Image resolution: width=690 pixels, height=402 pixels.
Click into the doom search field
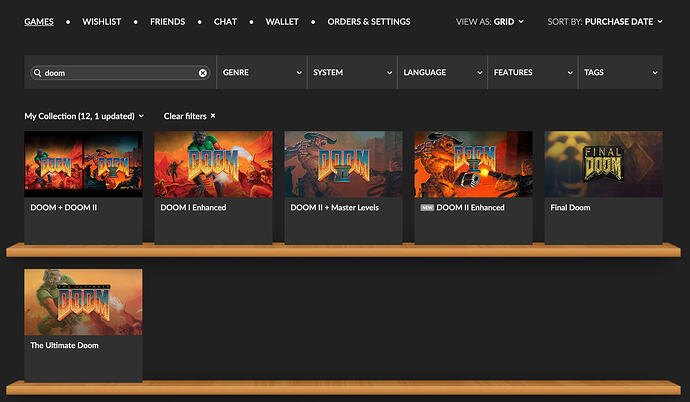(120, 73)
